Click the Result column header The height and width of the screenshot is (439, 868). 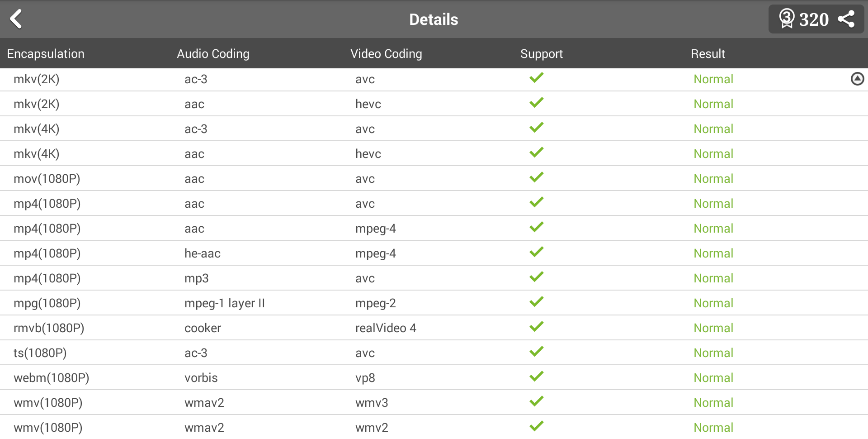[x=708, y=54]
